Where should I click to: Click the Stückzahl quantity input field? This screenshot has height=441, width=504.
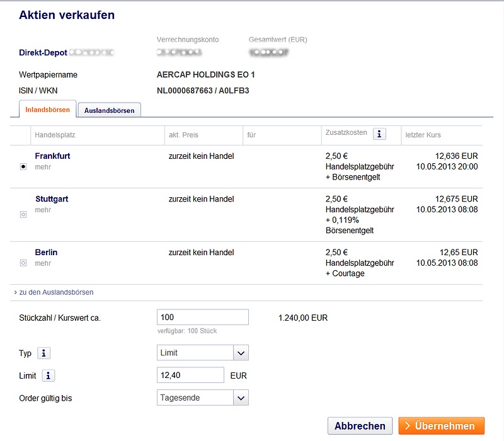point(202,318)
